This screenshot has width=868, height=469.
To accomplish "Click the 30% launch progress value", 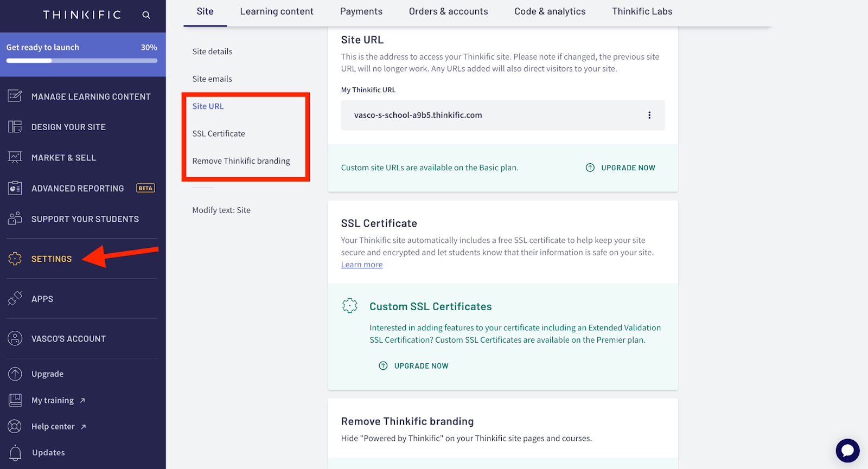I will [149, 47].
